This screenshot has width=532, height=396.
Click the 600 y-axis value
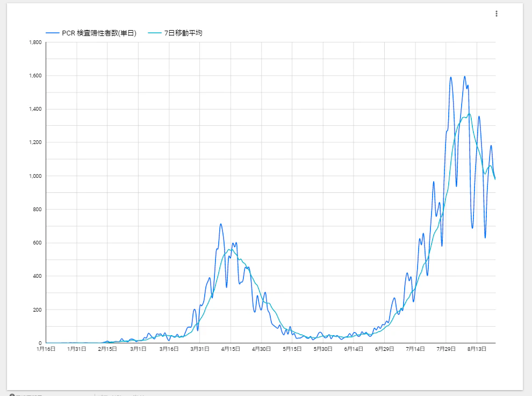click(x=37, y=243)
